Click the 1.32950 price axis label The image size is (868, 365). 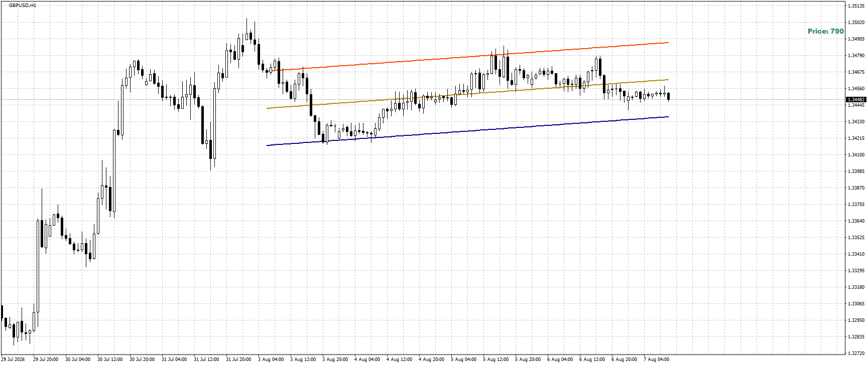click(x=856, y=320)
